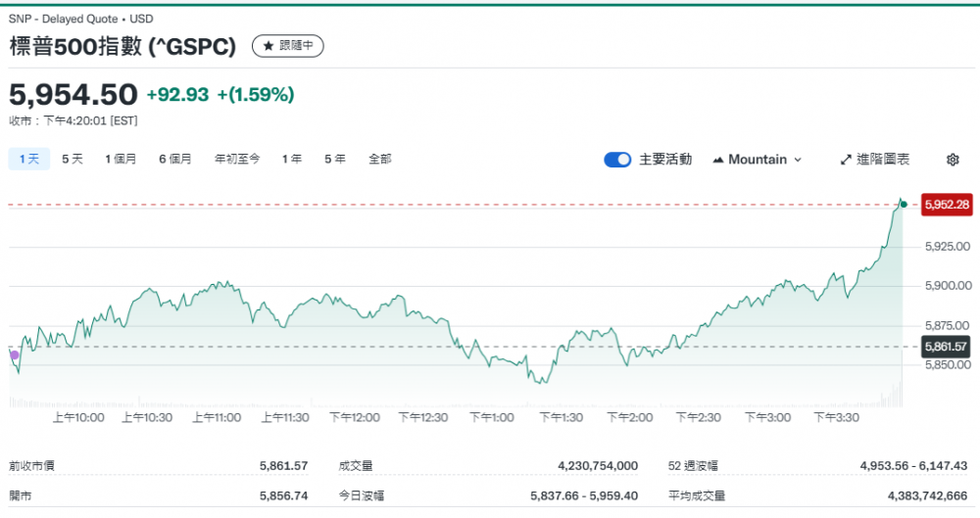
Task: Open chart settings gear icon
Action: tap(952, 160)
